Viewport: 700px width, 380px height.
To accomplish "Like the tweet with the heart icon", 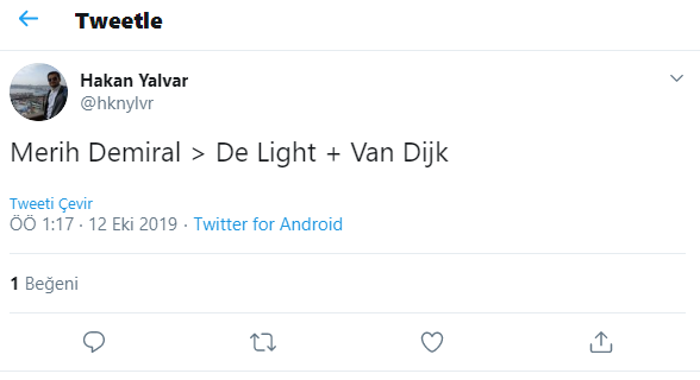I will [432, 342].
